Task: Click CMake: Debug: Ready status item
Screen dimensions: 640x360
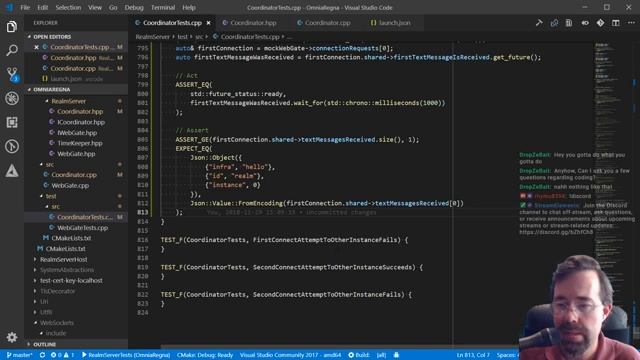Action: [x=205, y=355]
